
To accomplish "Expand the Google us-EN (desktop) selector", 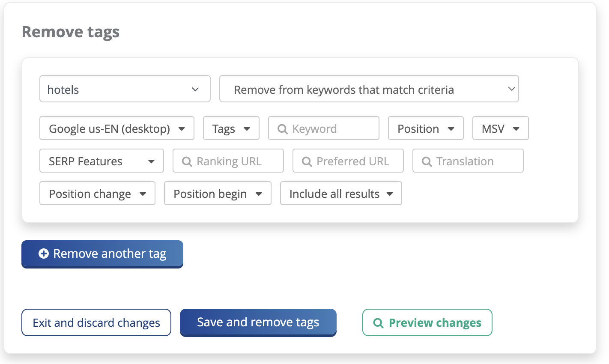I will coord(116,128).
